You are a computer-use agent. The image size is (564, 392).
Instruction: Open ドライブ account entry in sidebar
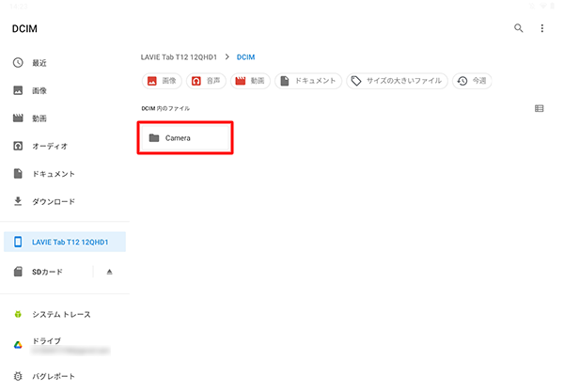click(x=65, y=345)
